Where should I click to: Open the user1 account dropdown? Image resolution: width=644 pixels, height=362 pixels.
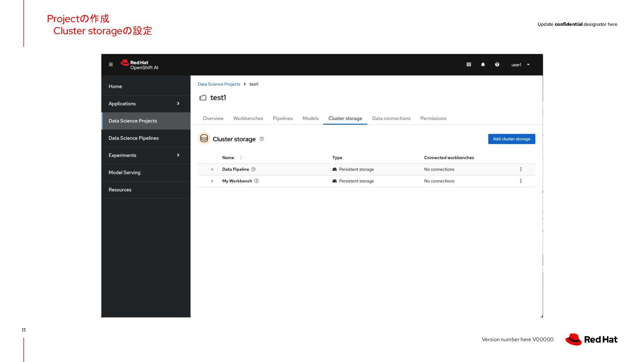(520, 65)
